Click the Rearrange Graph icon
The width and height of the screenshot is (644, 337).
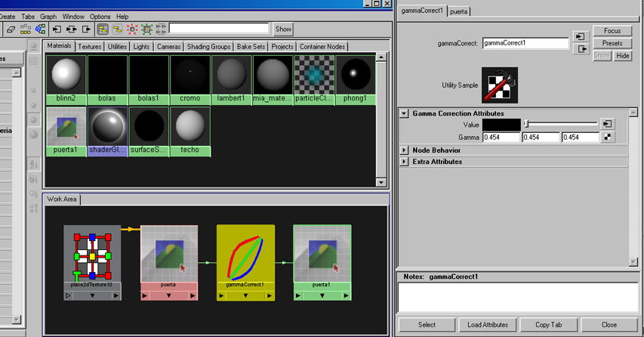point(26,29)
